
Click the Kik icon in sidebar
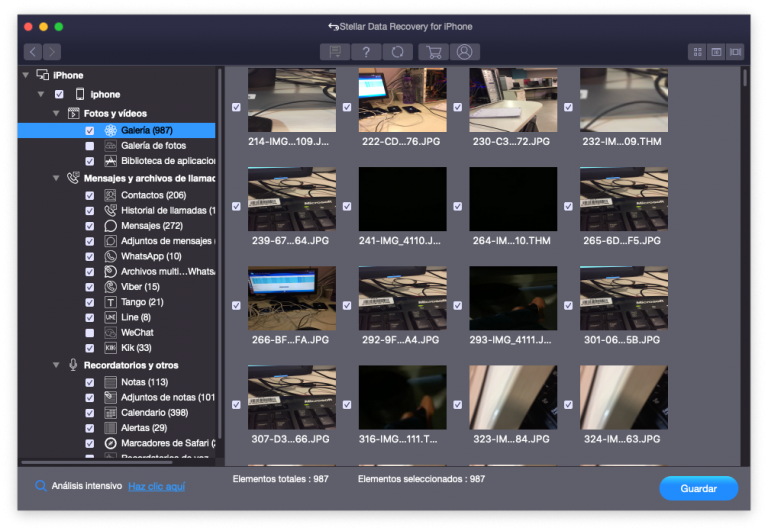point(110,348)
